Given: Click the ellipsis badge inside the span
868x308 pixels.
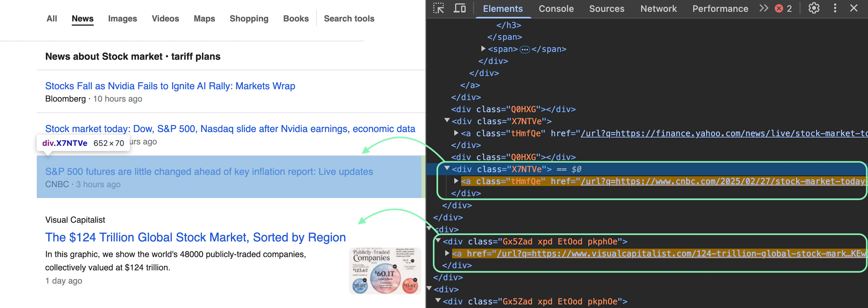Looking at the screenshot, I should (525, 49).
